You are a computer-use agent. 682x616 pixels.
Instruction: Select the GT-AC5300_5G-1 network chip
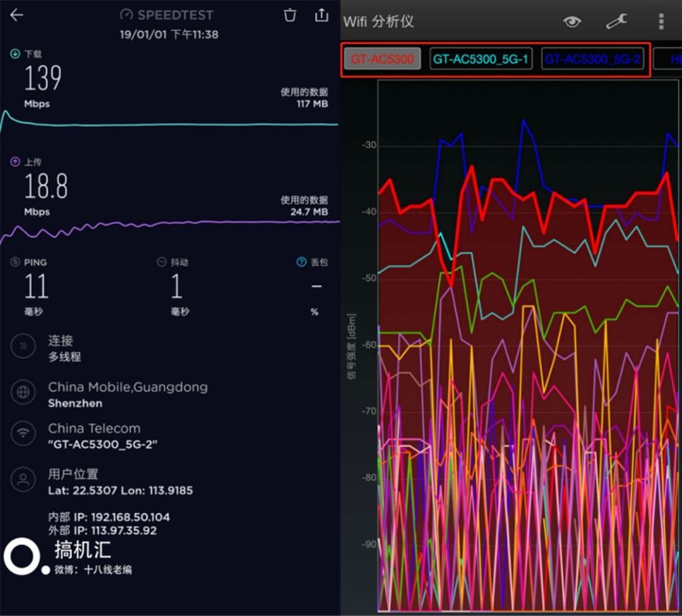click(481, 58)
